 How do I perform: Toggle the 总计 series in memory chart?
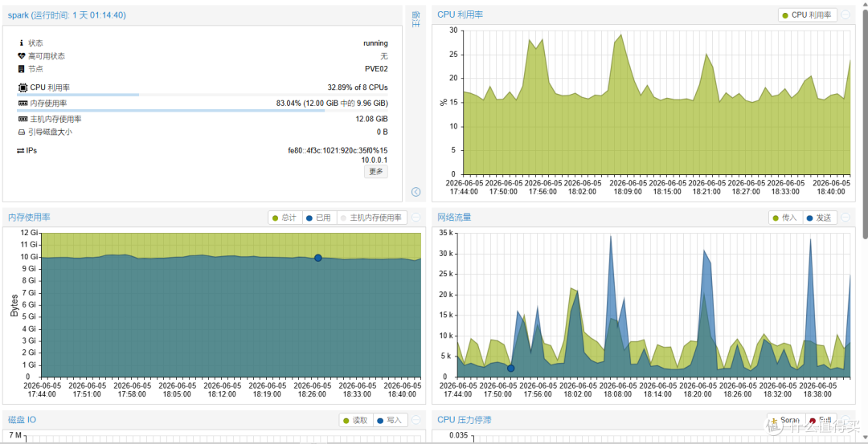click(x=285, y=218)
